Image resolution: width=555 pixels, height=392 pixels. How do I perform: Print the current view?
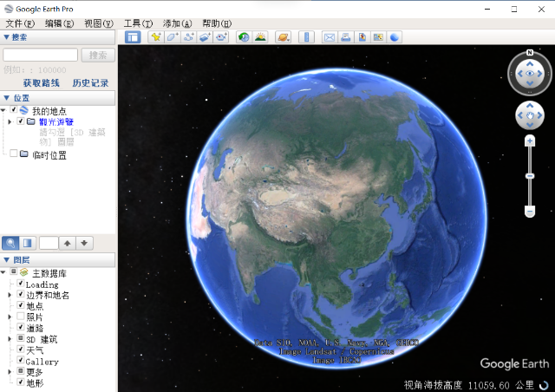pos(346,37)
